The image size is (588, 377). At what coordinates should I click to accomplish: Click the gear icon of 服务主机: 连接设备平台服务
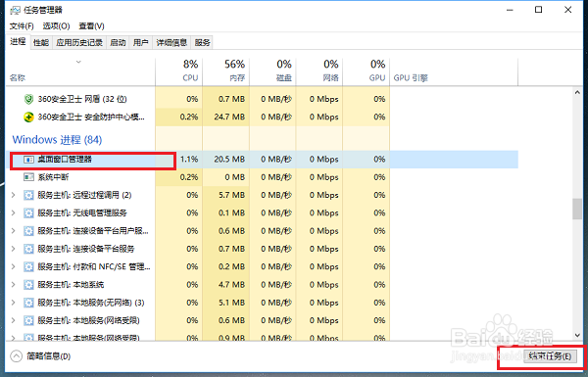click(28, 249)
